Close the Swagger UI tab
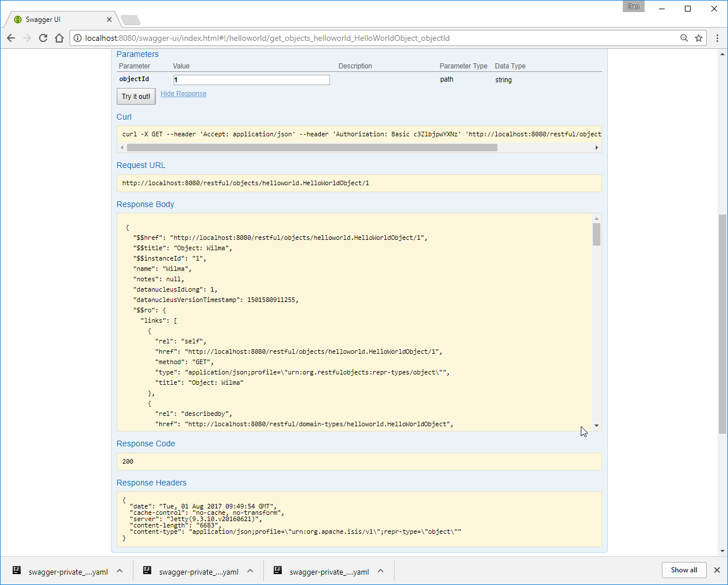The height and width of the screenshot is (585, 728). tap(109, 20)
